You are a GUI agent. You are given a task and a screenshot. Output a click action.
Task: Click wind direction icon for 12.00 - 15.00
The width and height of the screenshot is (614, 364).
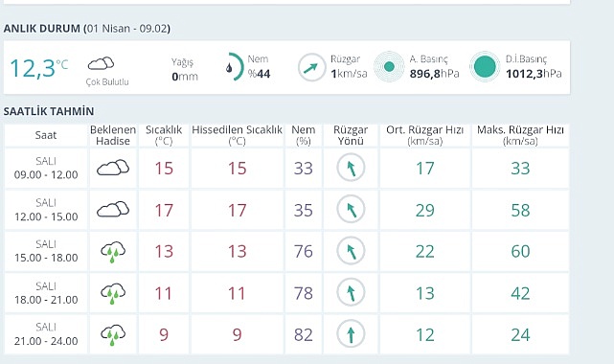click(351, 210)
